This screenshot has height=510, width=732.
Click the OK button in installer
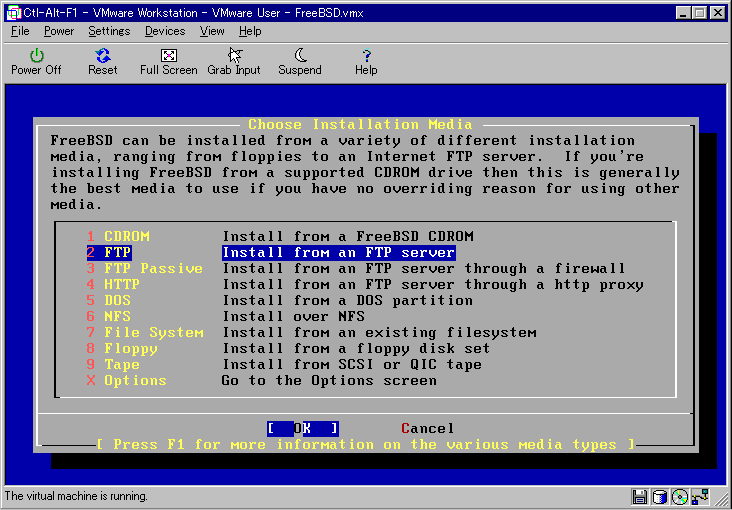303,429
